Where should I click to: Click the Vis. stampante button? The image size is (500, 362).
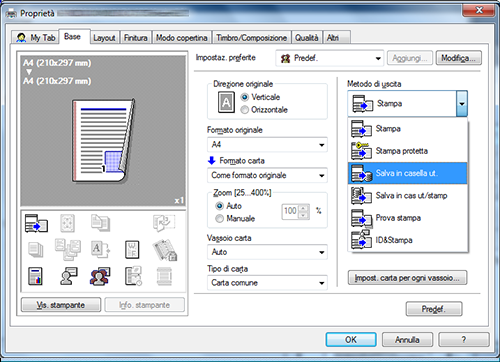(x=61, y=305)
